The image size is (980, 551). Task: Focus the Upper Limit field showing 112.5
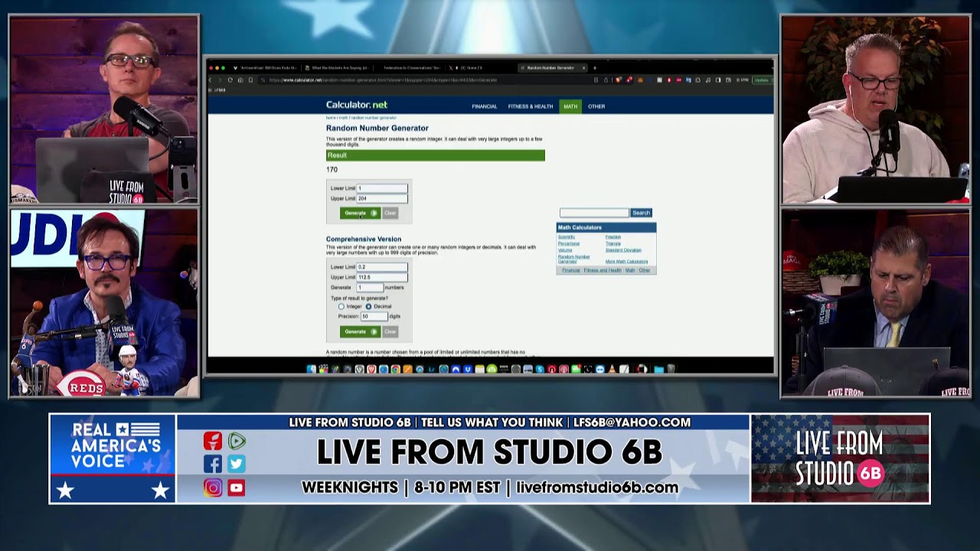[x=382, y=277]
